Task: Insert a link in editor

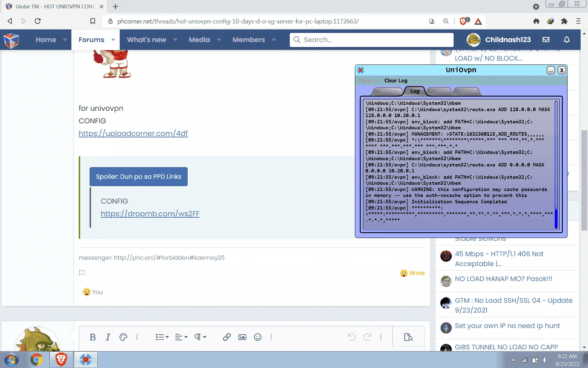Action: pos(227,337)
